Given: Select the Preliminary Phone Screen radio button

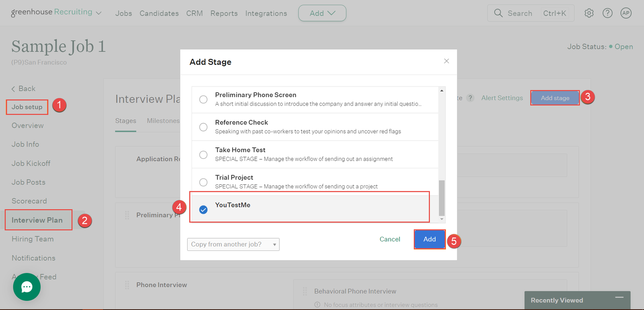Looking at the screenshot, I should point(204,99).
